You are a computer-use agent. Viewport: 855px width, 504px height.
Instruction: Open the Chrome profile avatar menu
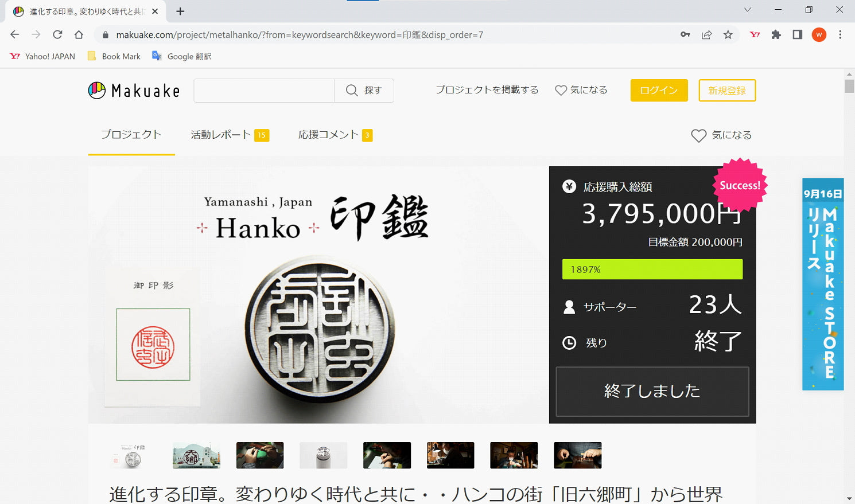(819, 34)
